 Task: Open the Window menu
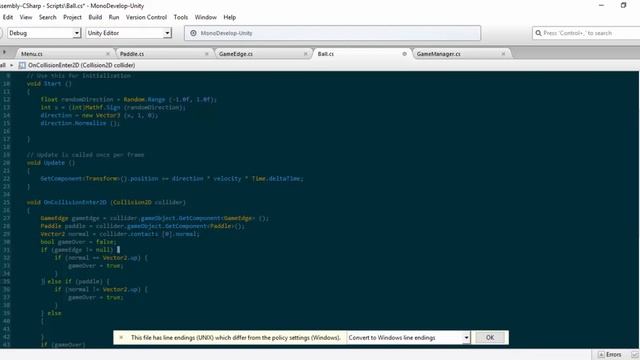coord(205,17)
